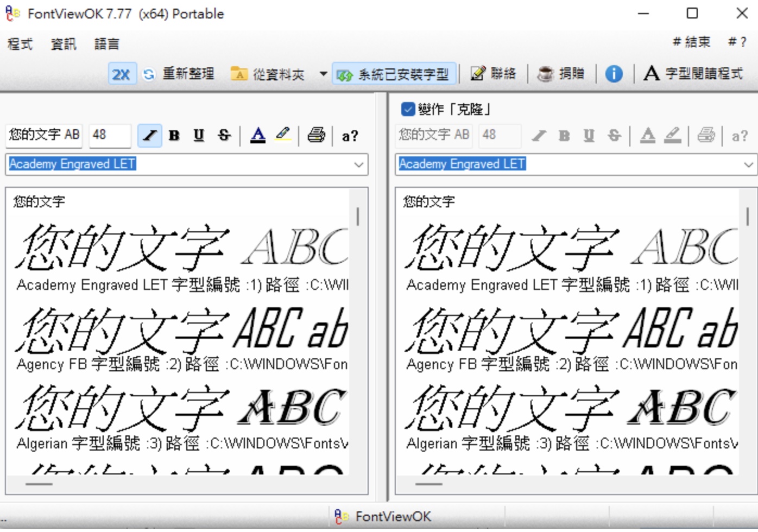
Task: Click the # 結束 menu item
Action: [691, 42]
